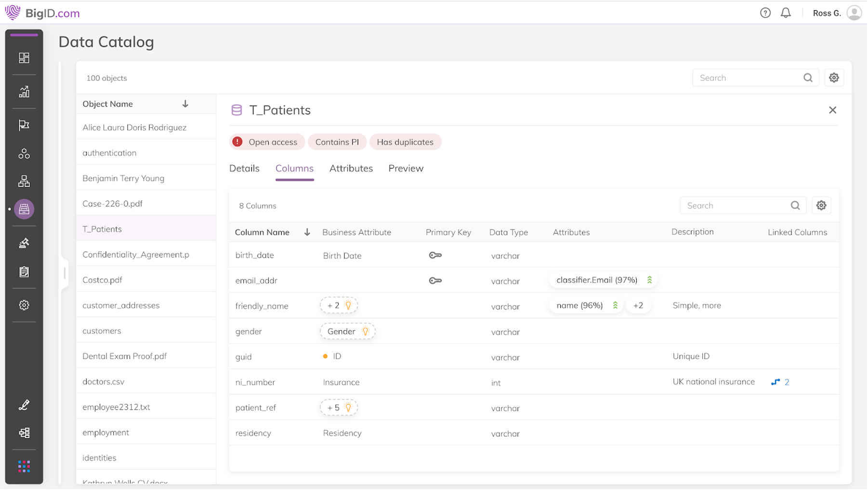Open the Data Sources hierarchy icon
Viewport: 868px width, 496px height.
click(x=24, y=182)
